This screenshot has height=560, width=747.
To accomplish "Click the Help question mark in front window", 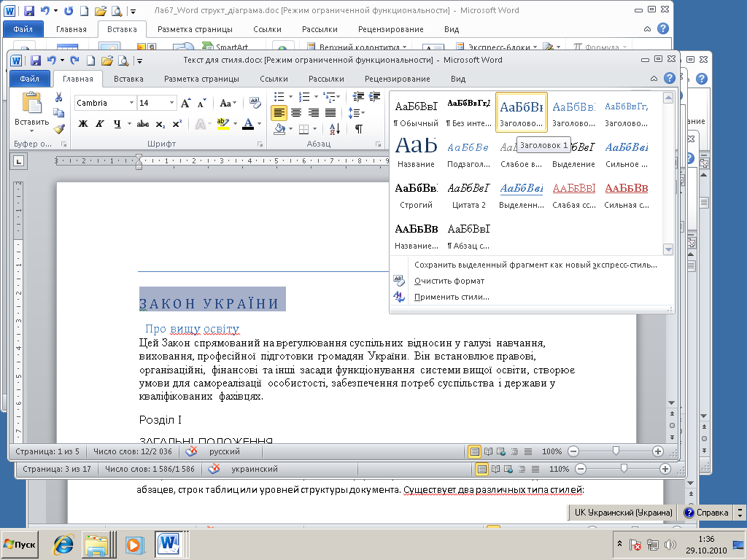I will click(670, 78).
